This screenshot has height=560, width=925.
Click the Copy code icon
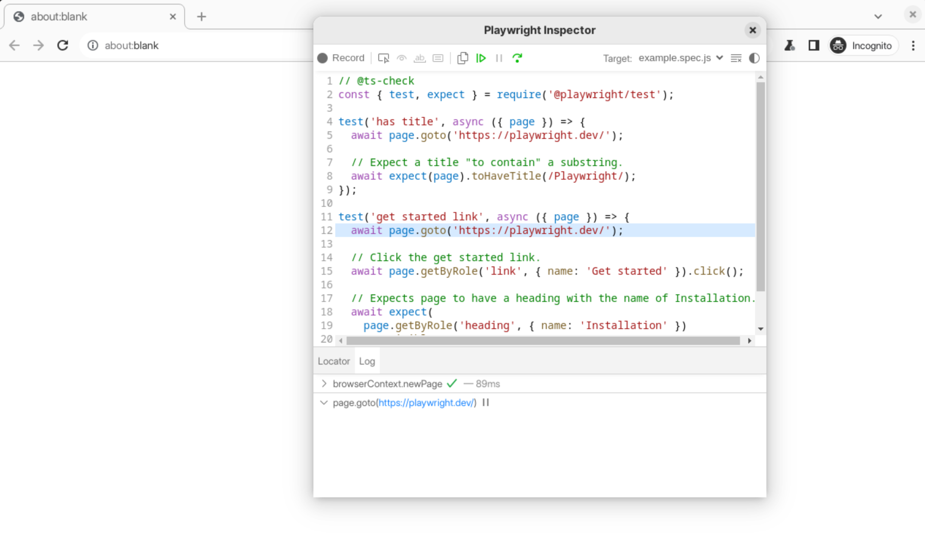click(462, 58)
